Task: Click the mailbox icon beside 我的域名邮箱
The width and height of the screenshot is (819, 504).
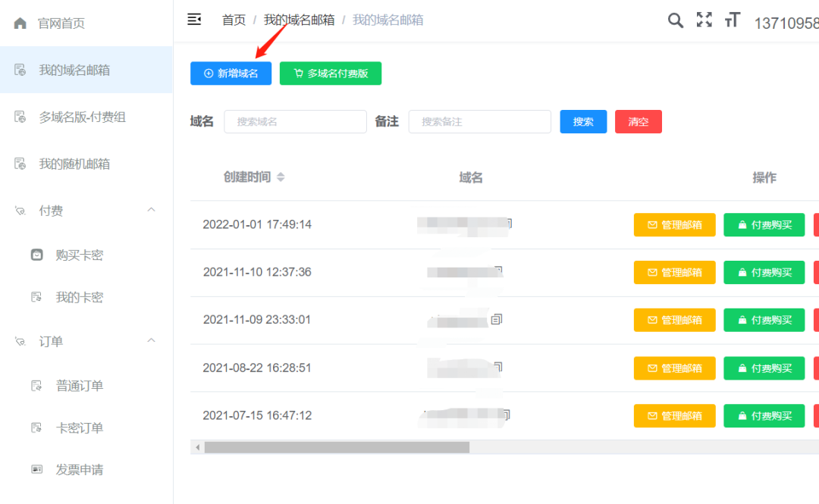Action: (20, 70)
